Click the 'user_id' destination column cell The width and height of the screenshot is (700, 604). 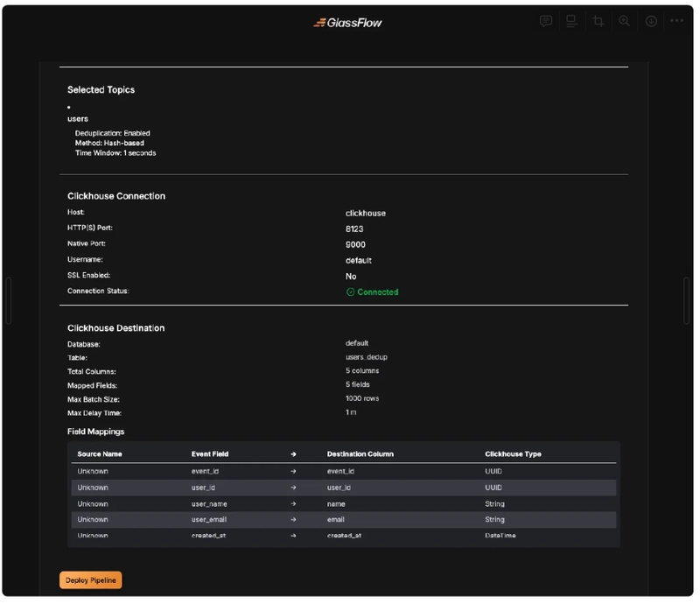coord(339,488)
